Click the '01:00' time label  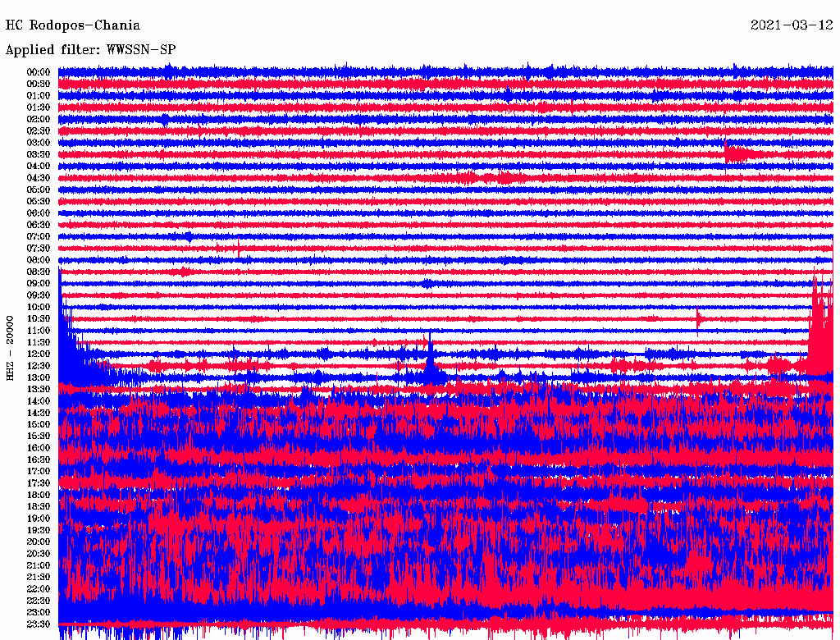tap(39, 95)
